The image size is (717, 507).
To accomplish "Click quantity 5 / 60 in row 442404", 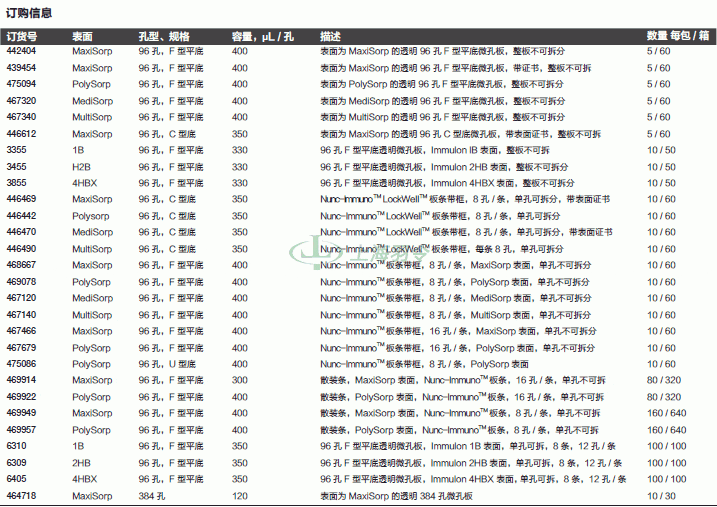I will click(x=658, y=51).
